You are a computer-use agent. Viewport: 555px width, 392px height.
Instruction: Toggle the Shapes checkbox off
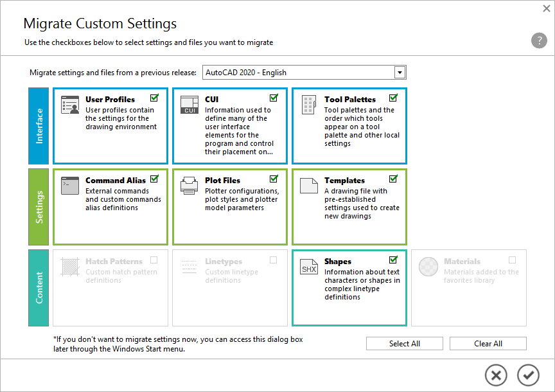(393, 260)
